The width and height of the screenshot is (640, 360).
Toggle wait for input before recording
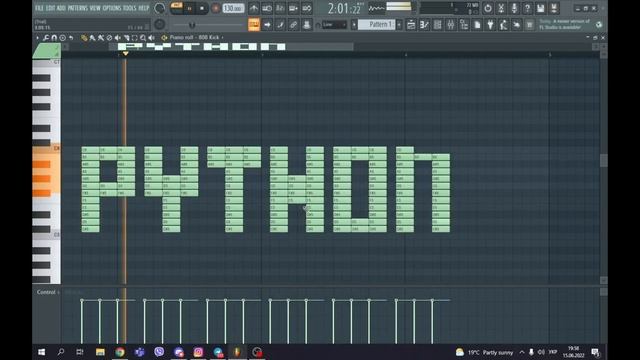267,8
